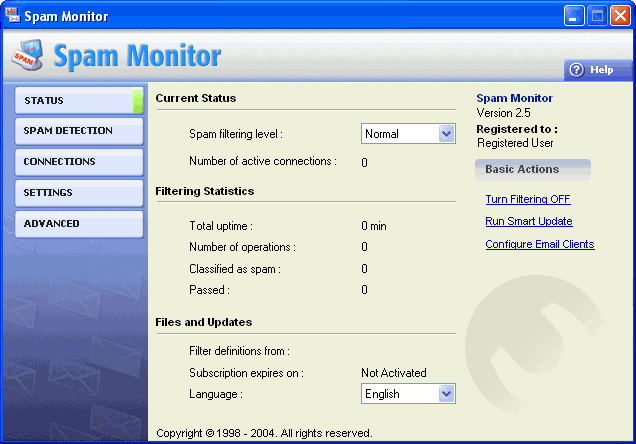
Task: Switch to the CONNECTIONS section
Action: click(79, 162)
